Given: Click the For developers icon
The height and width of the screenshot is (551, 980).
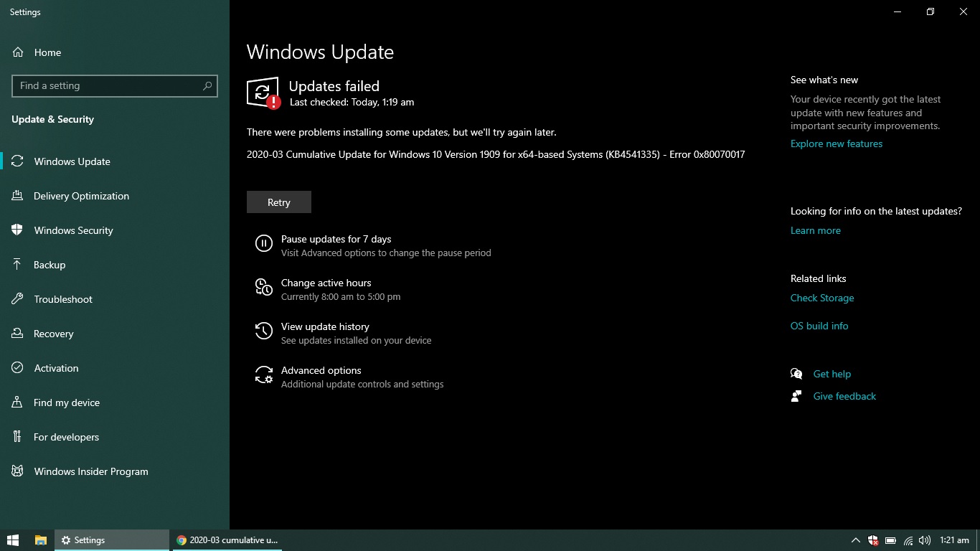Looking at the screenshot, I should [x=17, y=437].
